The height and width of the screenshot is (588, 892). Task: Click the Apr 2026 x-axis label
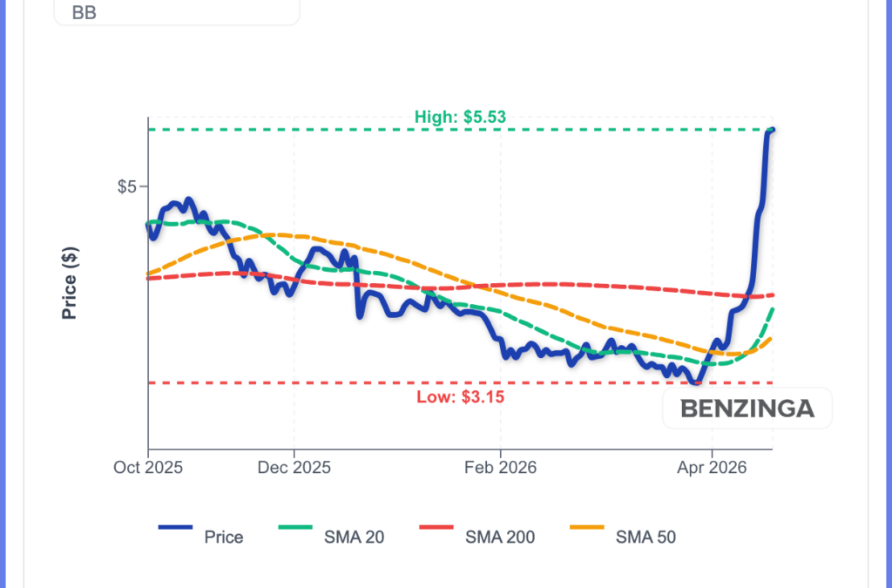tap(713, 468)
